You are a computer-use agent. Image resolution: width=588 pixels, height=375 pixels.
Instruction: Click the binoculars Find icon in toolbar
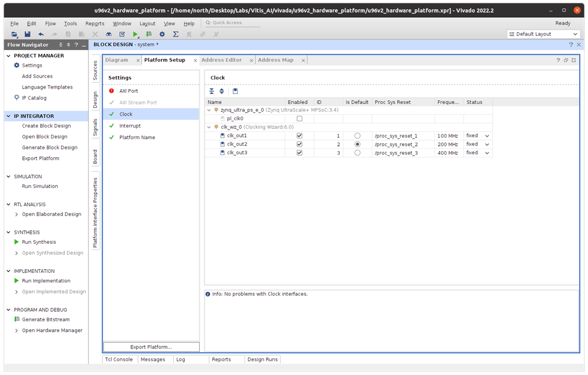click(108, 34)
